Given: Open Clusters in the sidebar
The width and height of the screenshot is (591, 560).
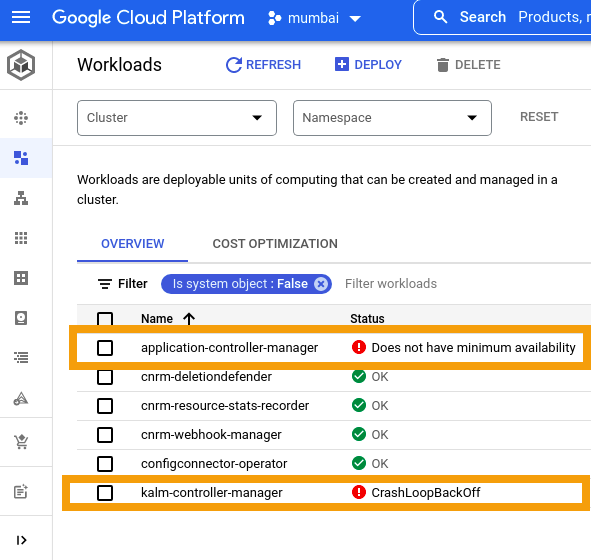Looking at the screenshot, I should tap(21, 118).
